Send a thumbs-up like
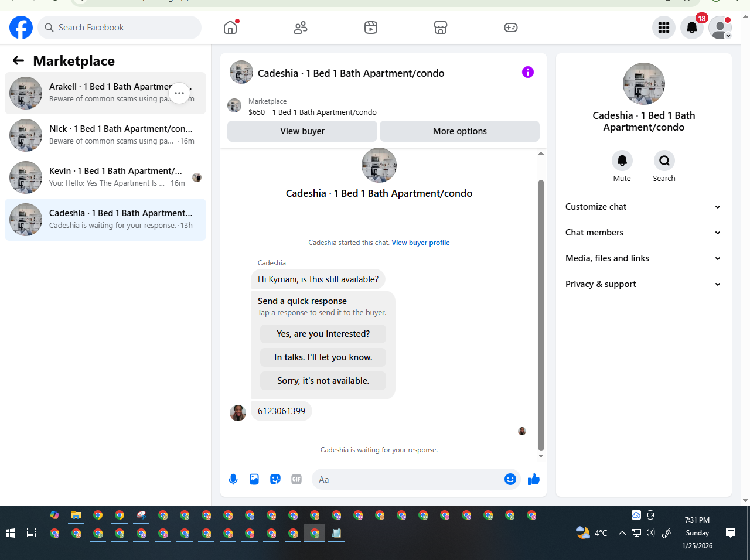The width and height of the screenshot is (750, 560). coord(534,479)
